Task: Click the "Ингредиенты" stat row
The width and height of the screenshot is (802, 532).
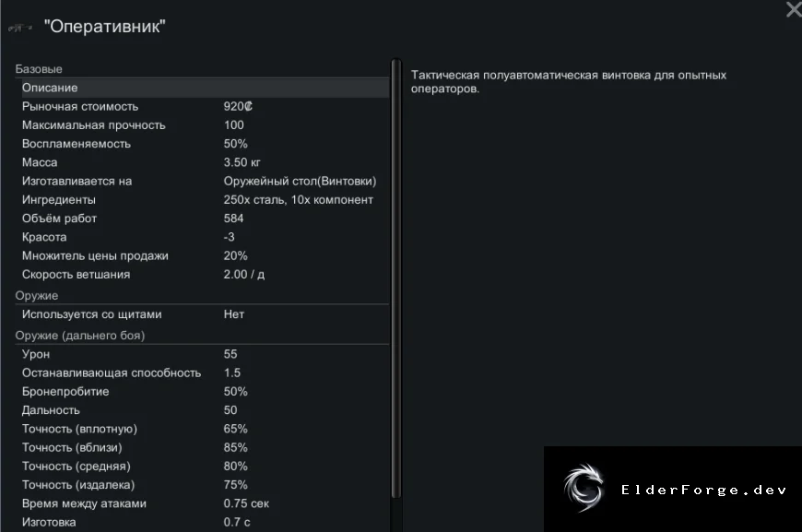Action: coord(202,200)
